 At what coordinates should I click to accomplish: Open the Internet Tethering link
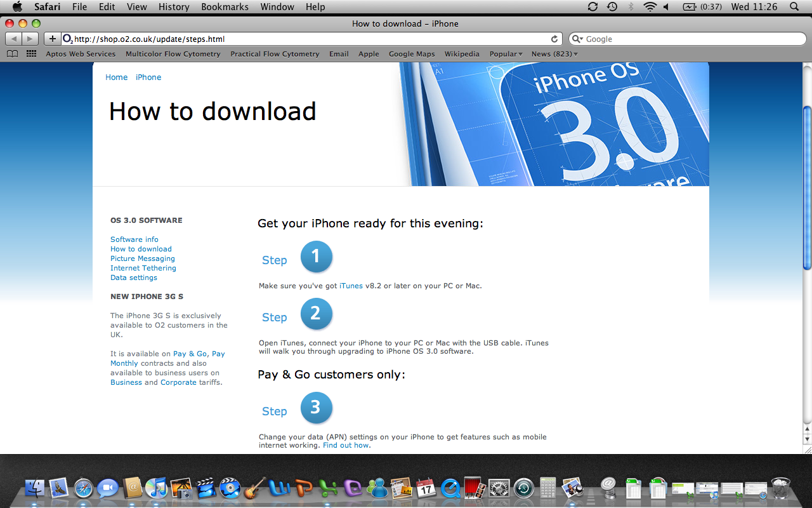(143, 268)
